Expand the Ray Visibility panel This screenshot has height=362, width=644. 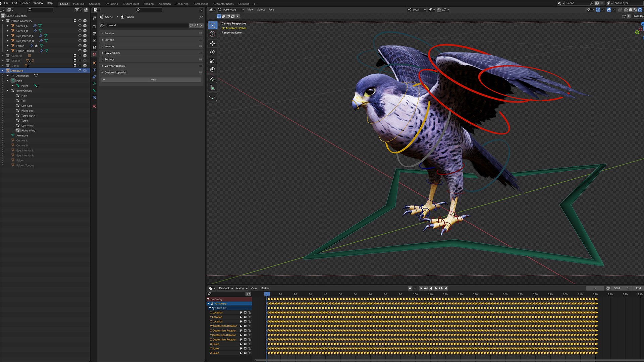click(152, 53)
